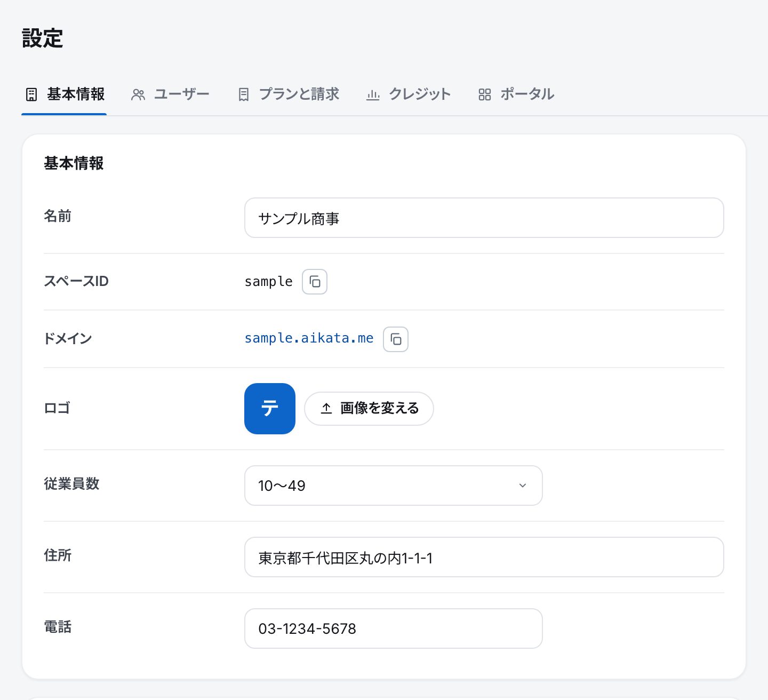This screenshot has height=700, width=768.
Task: Click the ロゴ label
Action: tap(57, 408)
